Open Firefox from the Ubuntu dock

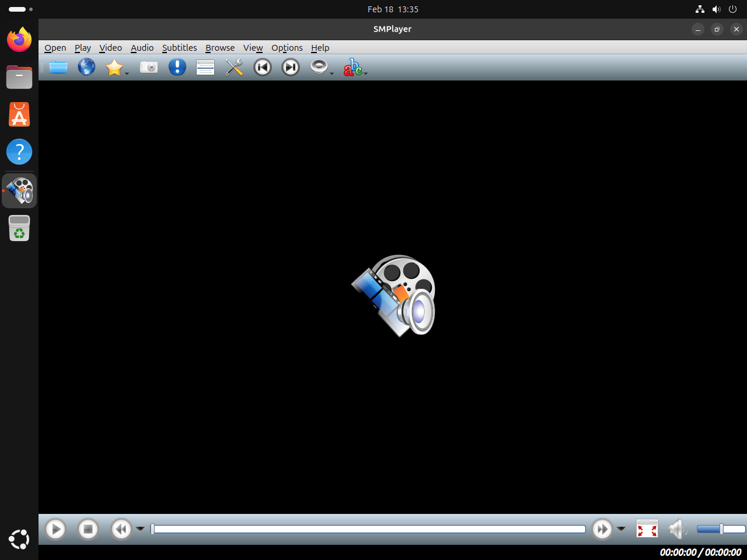point(19,40)
